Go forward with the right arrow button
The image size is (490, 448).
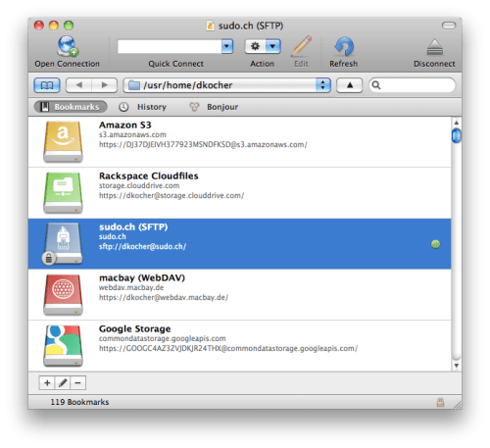pyautogui.click(x=105, y=85)
